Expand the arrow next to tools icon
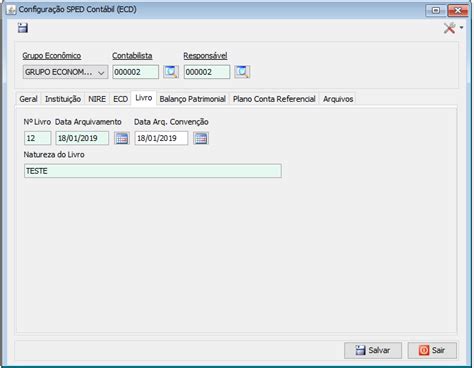474x368 pixels. (461, 28)
